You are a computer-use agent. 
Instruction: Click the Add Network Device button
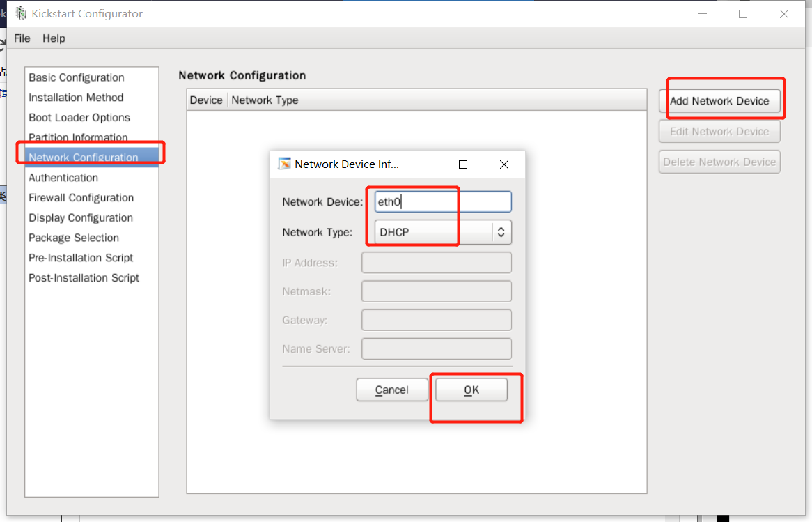click(x=719, y=101)
